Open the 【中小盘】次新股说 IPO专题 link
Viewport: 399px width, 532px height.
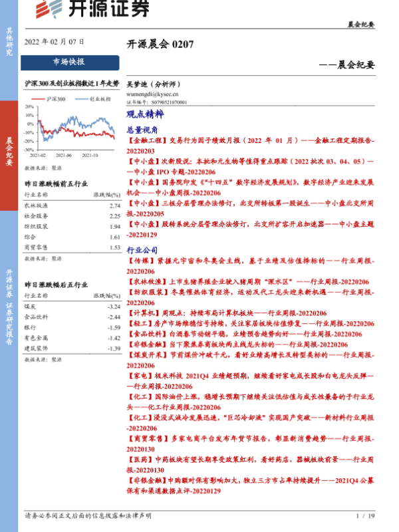click(250, 166)
